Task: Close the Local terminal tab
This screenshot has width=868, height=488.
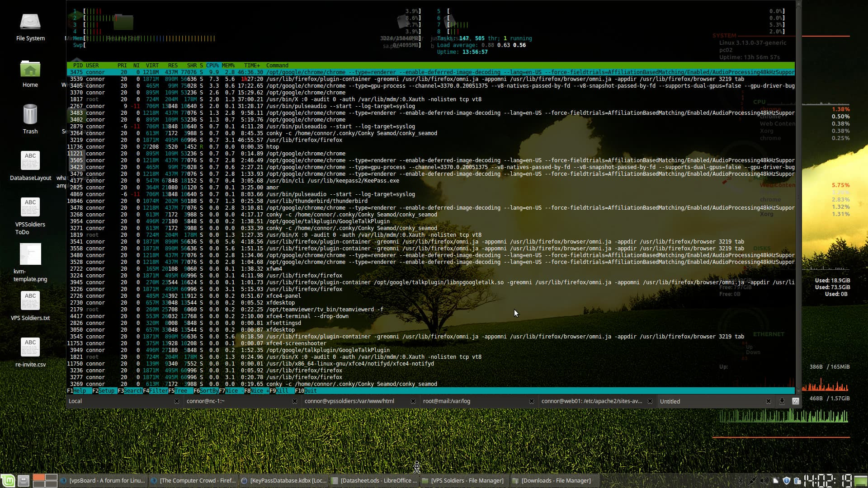Action: point(176,401)
